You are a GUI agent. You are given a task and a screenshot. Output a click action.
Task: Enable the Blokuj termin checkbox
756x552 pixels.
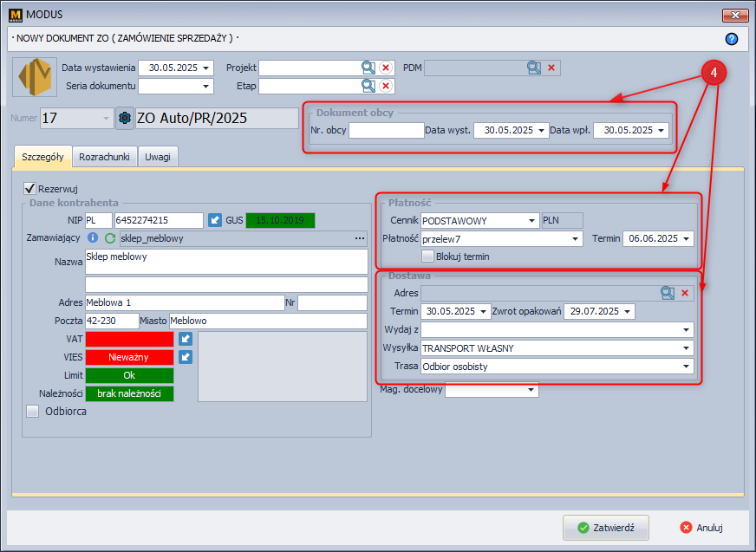pyautogui.click(x=427, y=256)
